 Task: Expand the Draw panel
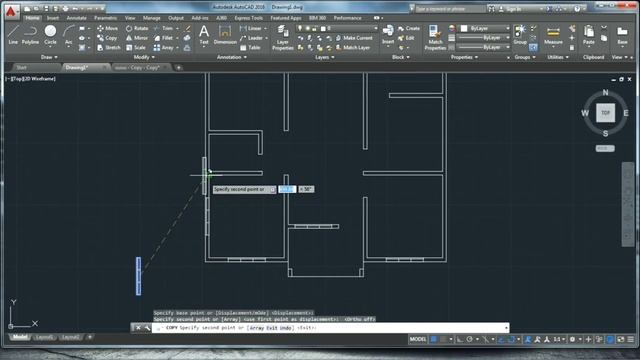(x=49, y=57)
